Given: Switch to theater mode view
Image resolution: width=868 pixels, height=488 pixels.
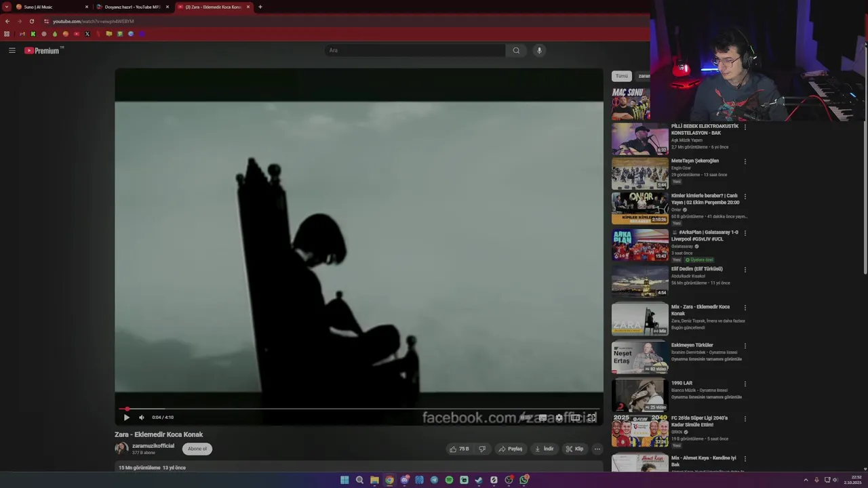Looking at the screenshot, I should (x=575, y=418).
